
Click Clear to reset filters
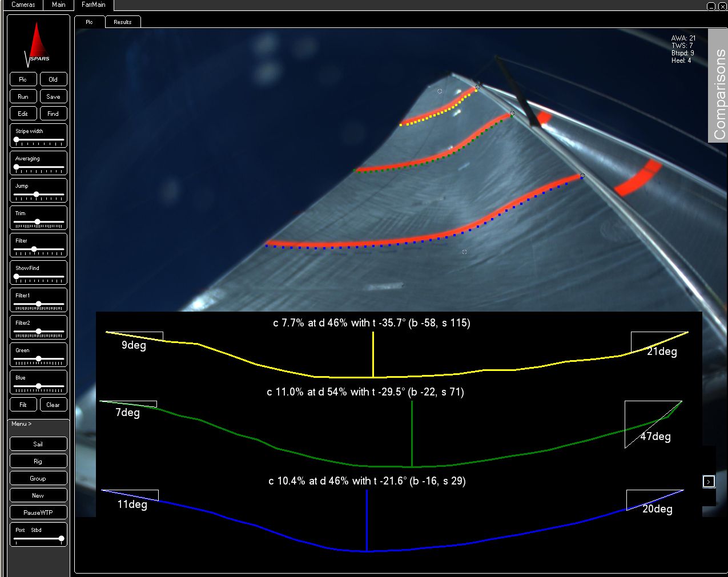pyautogui.click(x=54, y=404)
